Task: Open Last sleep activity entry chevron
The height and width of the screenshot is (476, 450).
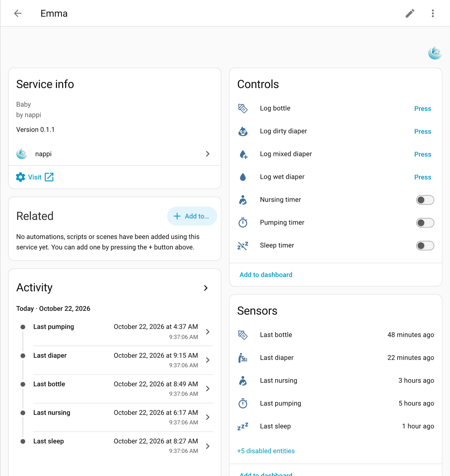Action: (x=208, y=446)
